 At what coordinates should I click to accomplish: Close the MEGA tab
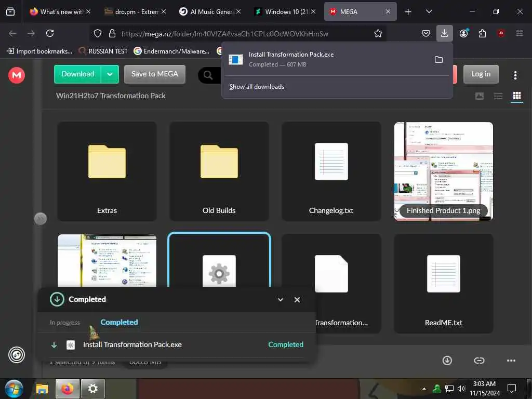pos(388,11)
